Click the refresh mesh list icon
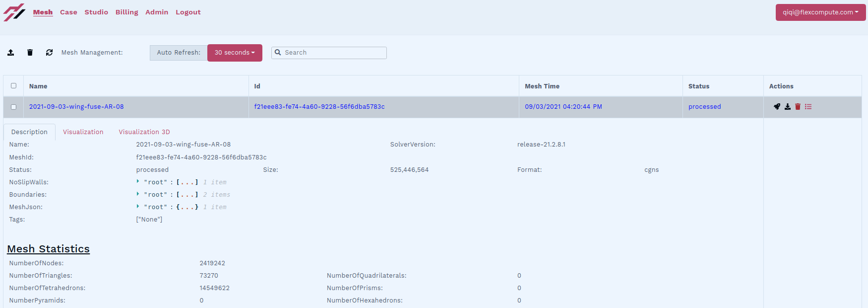The width and height of the screenshot is (868, 308). coord(49,53)
